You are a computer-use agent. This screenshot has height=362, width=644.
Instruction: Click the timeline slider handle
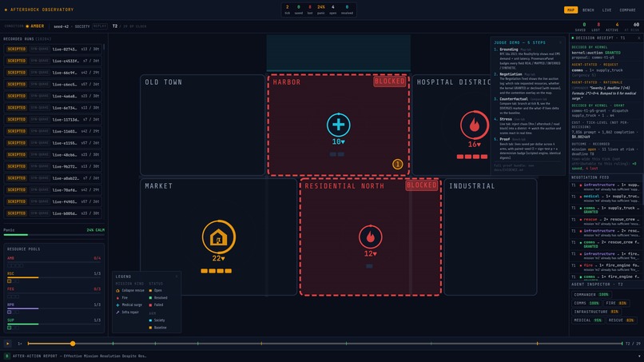(72, 344)
